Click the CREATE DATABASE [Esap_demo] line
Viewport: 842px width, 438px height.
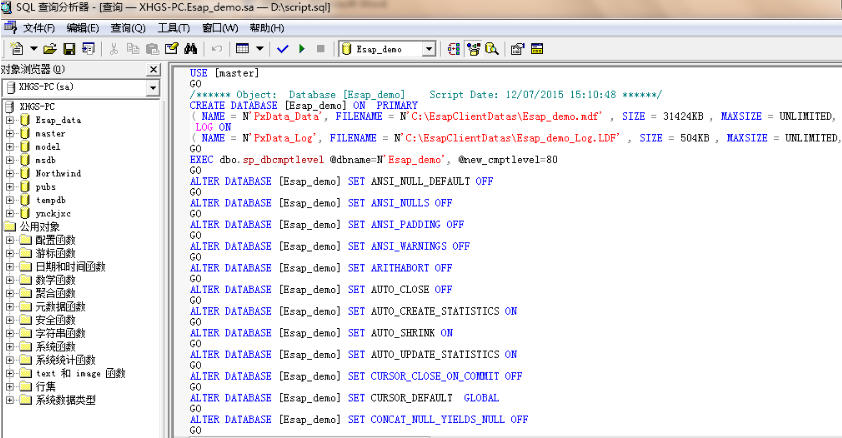pyautogui.click(x=303, y=105)
